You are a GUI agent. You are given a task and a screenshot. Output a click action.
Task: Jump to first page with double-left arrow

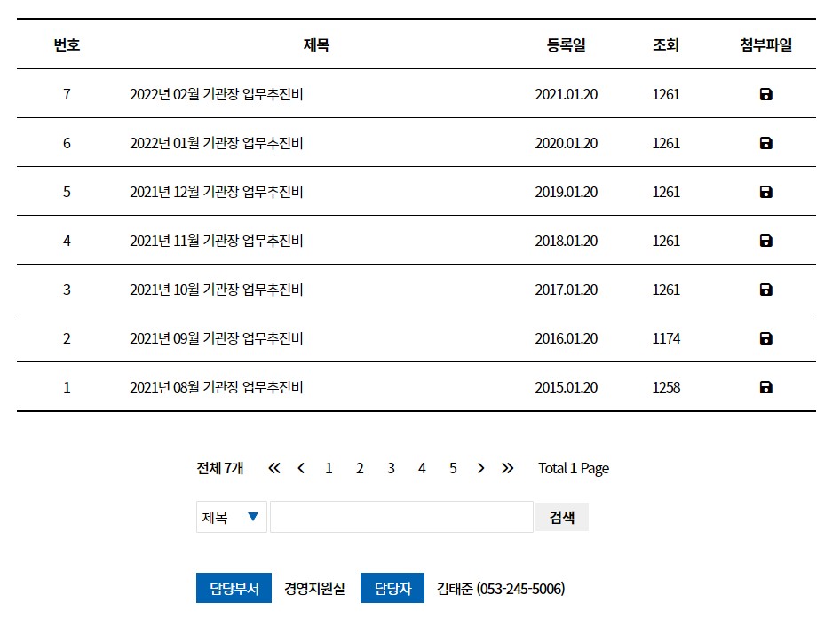point(274,468)
